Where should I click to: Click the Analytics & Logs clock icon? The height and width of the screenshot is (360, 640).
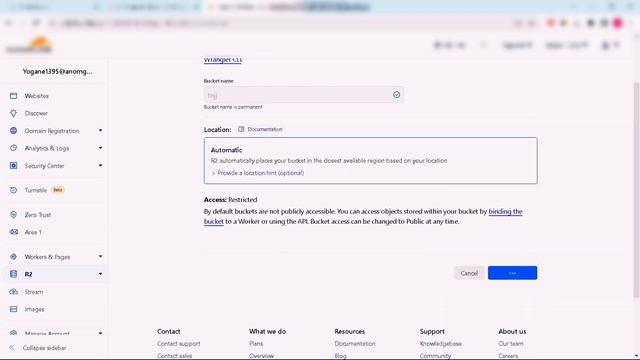(13, 148)
